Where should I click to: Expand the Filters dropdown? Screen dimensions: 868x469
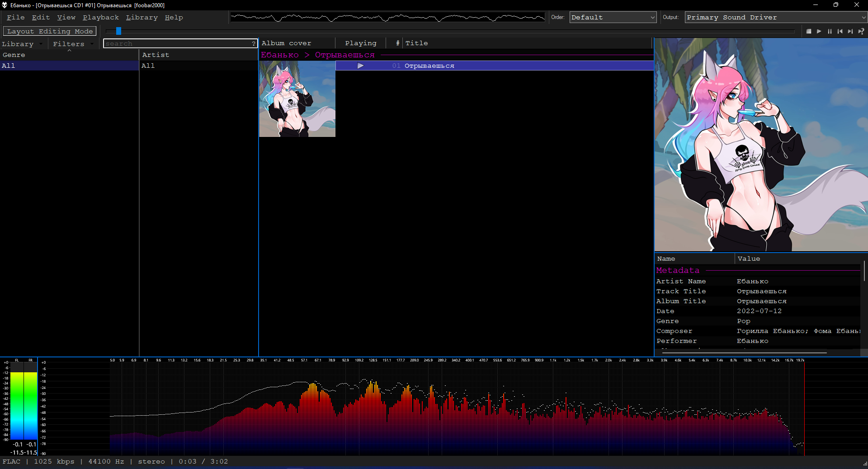(x=73, y=44)
